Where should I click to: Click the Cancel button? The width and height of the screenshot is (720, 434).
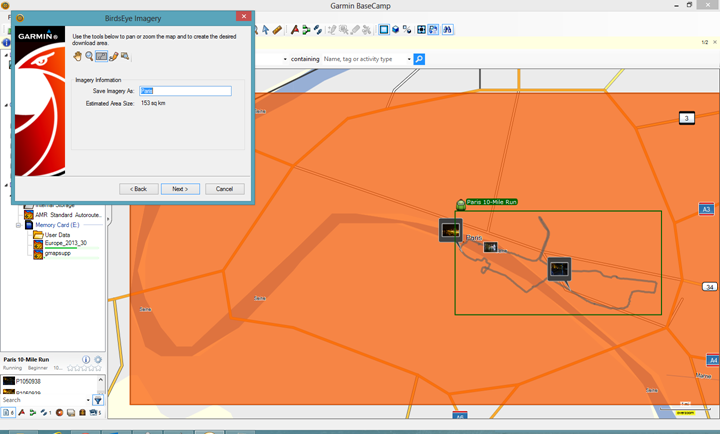(x=225, y=189)
